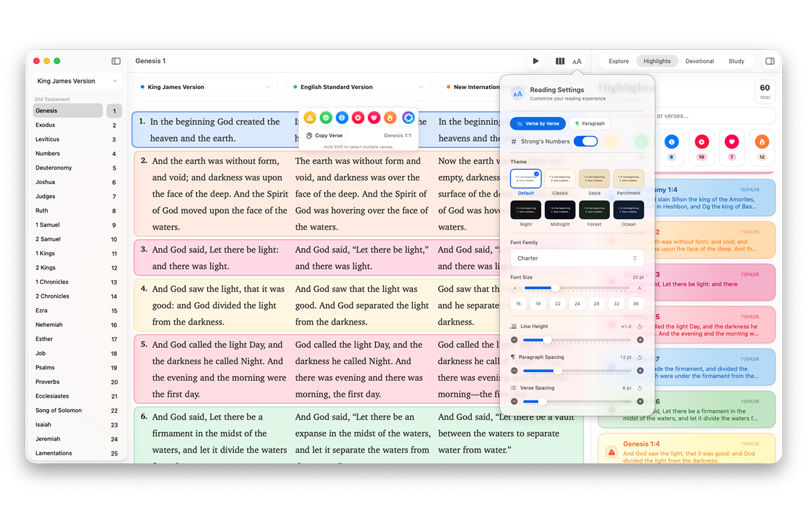The height and width of the screenshot is (508, 812).
Task: Set font size preset to 28
Action: click(x=596, y=304)
